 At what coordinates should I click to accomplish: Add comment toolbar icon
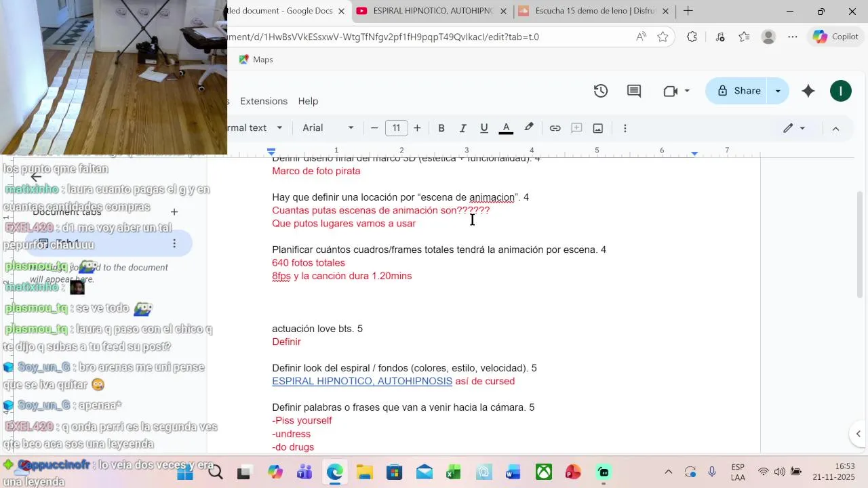pyautogui.click(x=576, y=128)
